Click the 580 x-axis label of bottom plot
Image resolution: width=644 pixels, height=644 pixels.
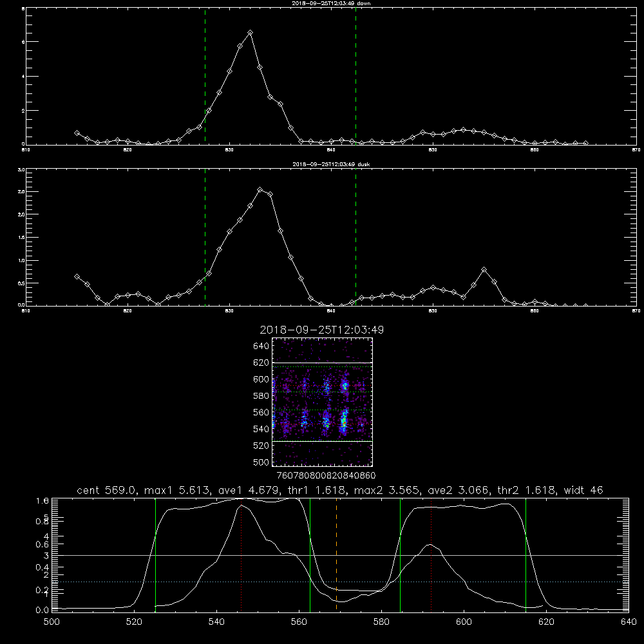[381, 622]
